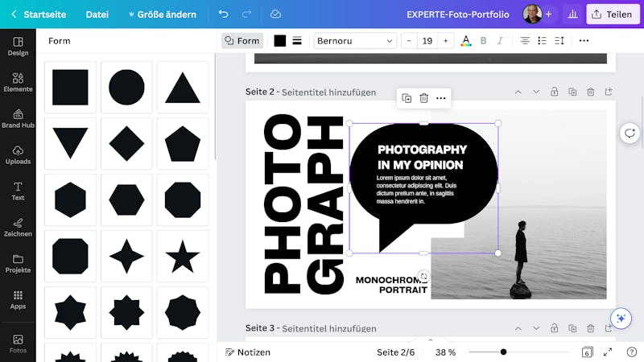644x362 pixels.
Task: Delete selected element from floating toolbar
Action: click(424, 98)
